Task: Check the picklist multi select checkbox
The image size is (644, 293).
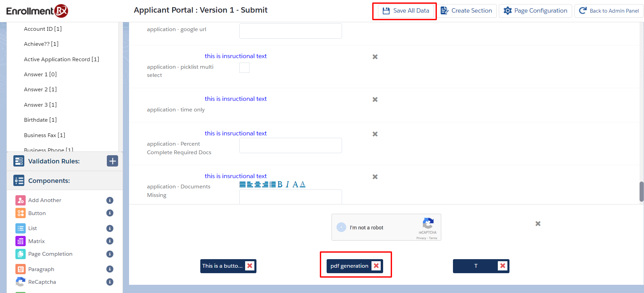Action: (x=244, y=68)
